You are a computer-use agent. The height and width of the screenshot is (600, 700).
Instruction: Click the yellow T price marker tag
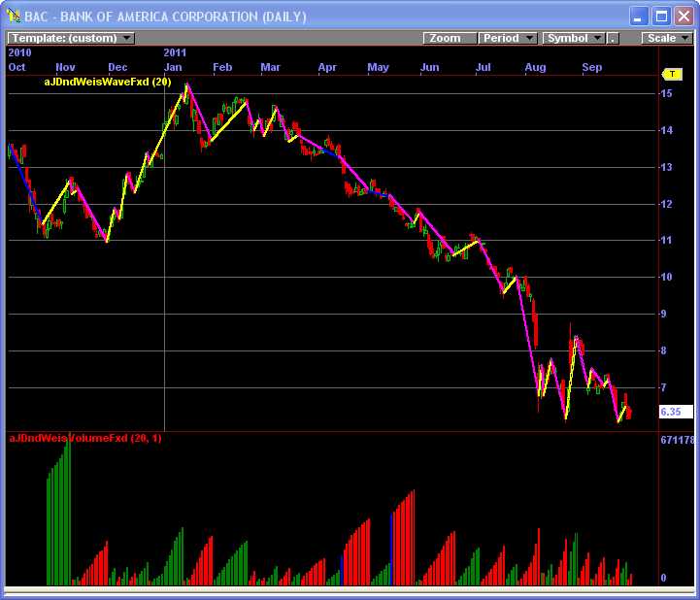(x=672, y=74)
